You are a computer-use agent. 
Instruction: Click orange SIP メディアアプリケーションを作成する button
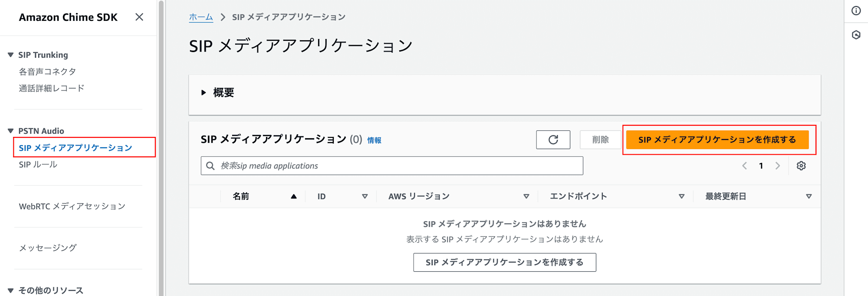(x=717, y=140)
